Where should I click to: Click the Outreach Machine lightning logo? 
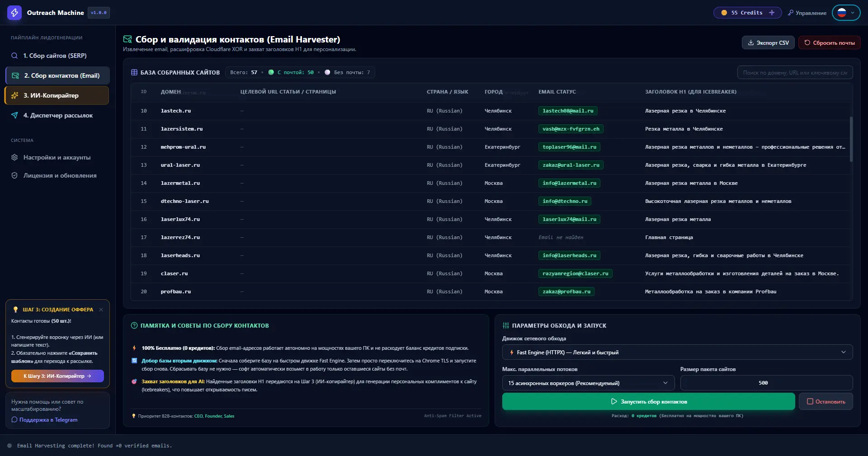pos(14,13)
